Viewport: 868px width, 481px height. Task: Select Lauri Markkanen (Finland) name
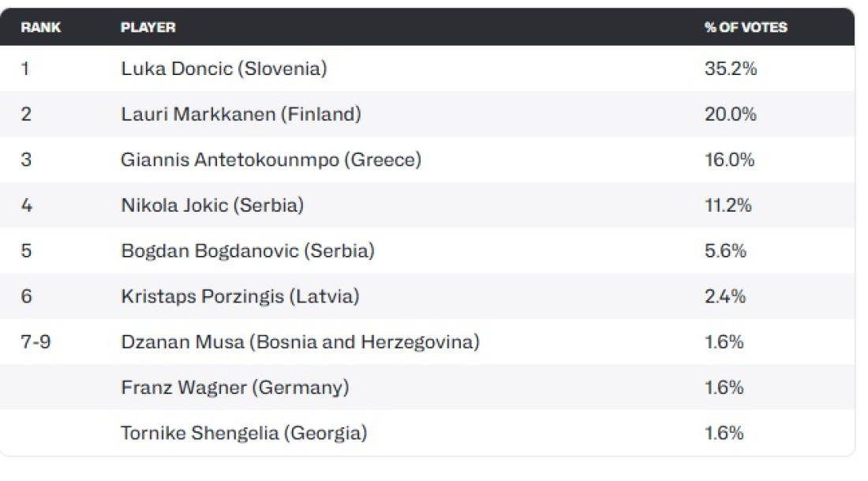(x=241, y=115)
